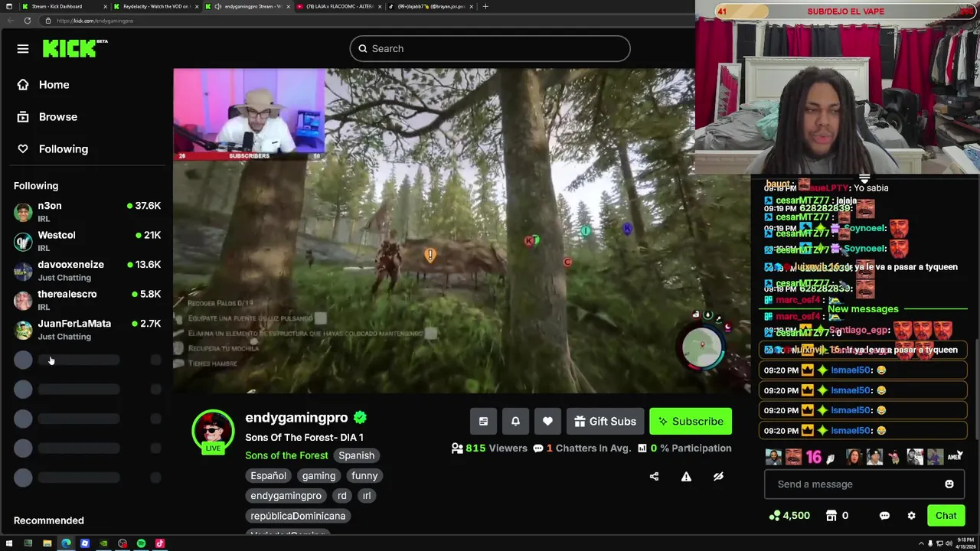
Task: Click the green Subscribe button
Action: 691,422
